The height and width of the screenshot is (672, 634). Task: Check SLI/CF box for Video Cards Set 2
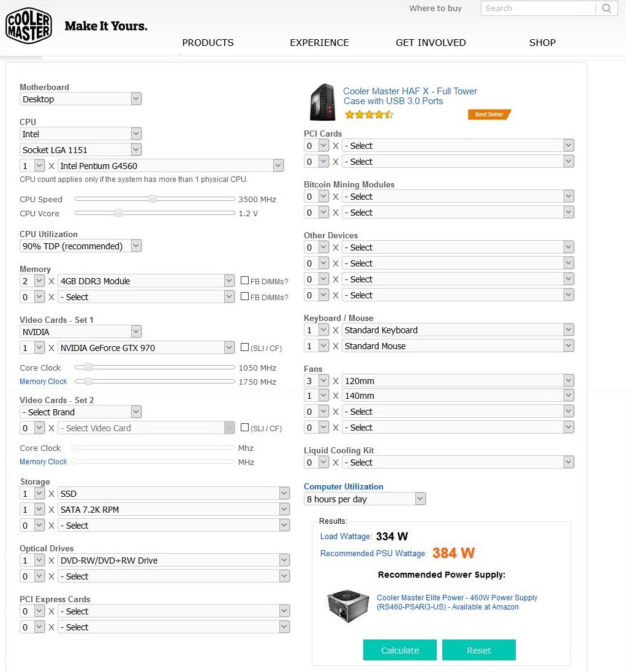(245, 428)
